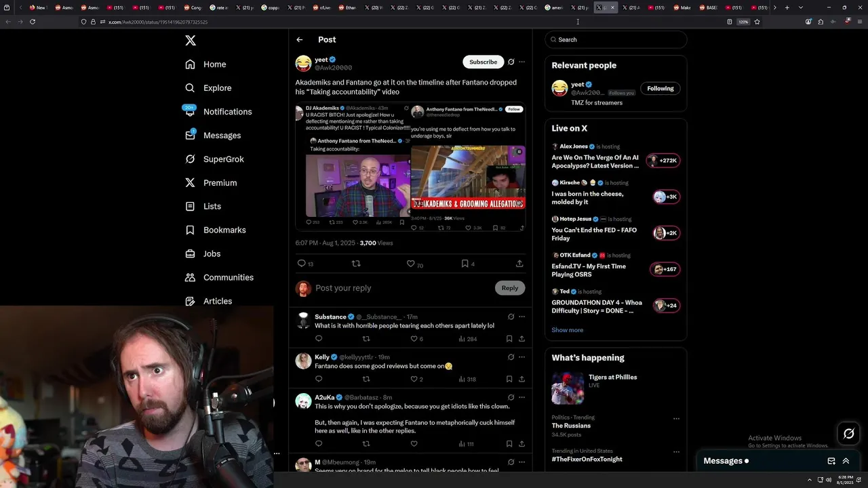
Task: Open more options on M's reply
Action: tap(521, 462)
